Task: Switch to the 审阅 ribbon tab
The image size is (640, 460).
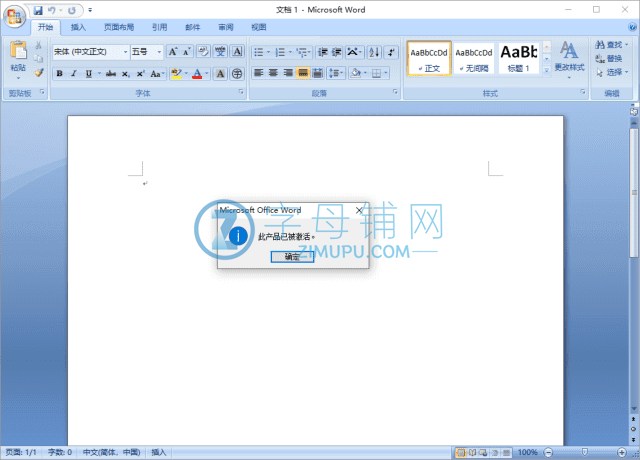Action: (x=225, y=27)
